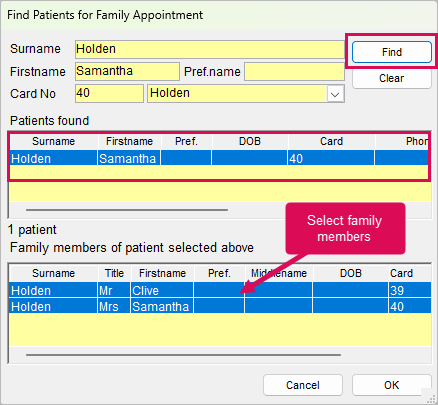Clear the search fields with Clear button

392,78
